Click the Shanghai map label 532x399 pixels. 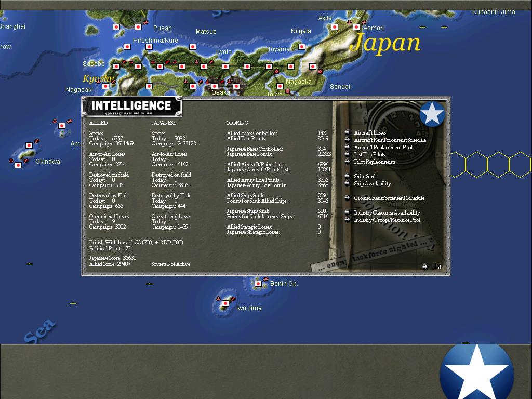coord(12,26)
